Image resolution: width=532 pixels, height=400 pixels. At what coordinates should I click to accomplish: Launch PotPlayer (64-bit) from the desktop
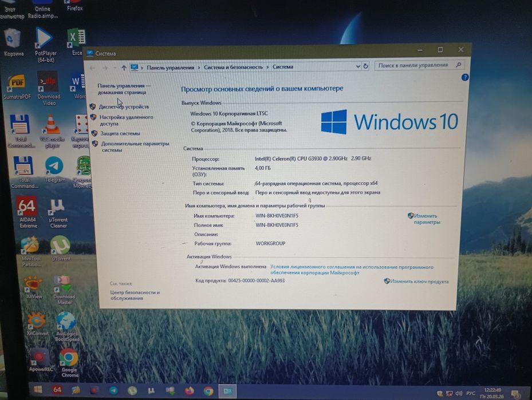click(45, 45)
